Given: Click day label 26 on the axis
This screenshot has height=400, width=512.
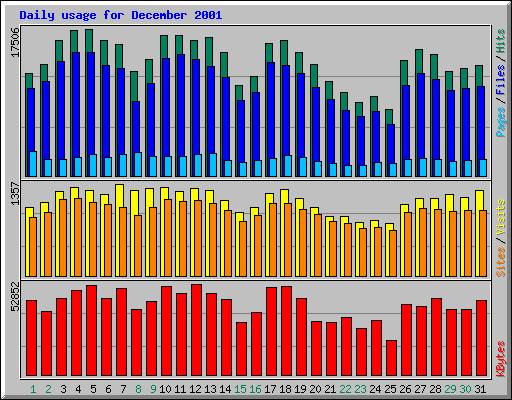Looking at the screenshot, I should pos(405,389).
